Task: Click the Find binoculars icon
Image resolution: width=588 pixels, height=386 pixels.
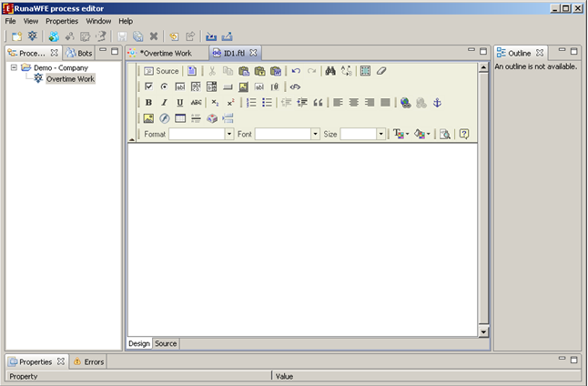Action: pos(330,71)
